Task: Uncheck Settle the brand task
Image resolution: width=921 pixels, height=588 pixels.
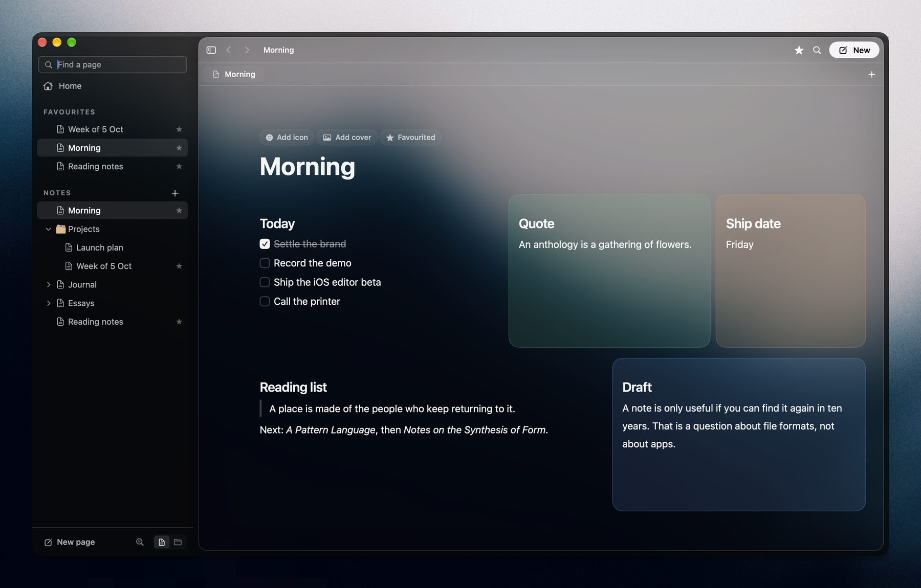Action: [x=265, y=244]
